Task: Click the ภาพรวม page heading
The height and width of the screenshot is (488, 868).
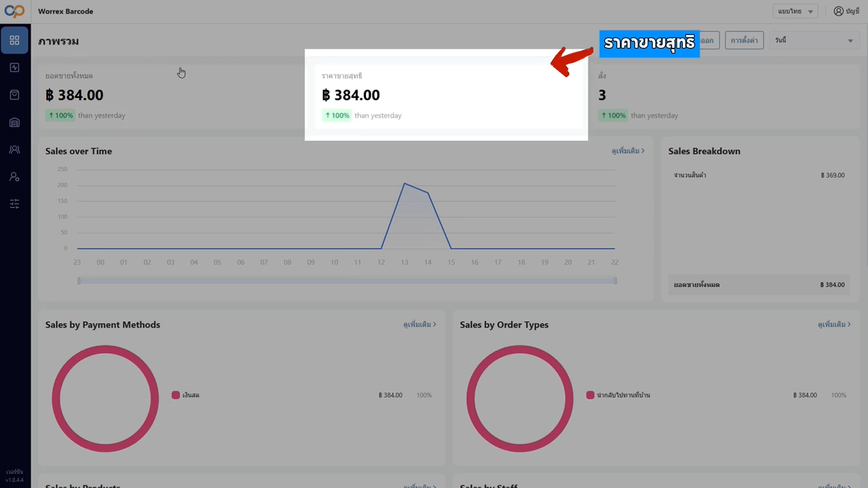Action: point(58,41)
